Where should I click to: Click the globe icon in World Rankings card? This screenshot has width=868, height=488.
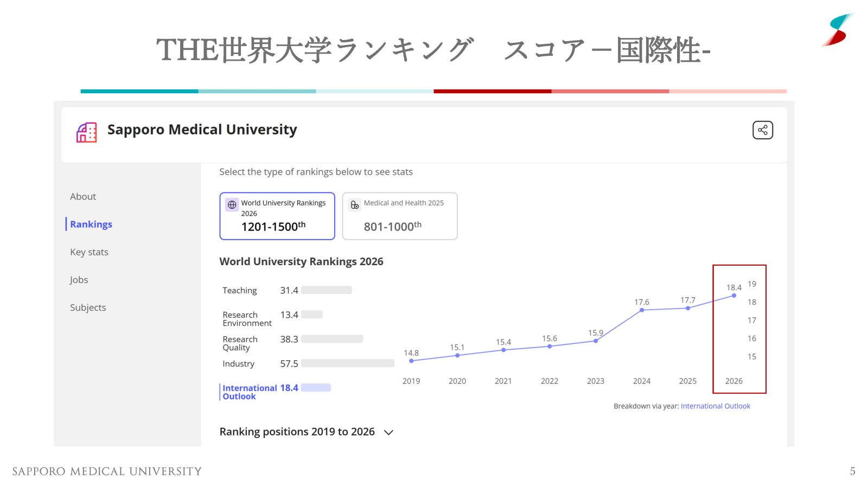[x=232, y=205]
